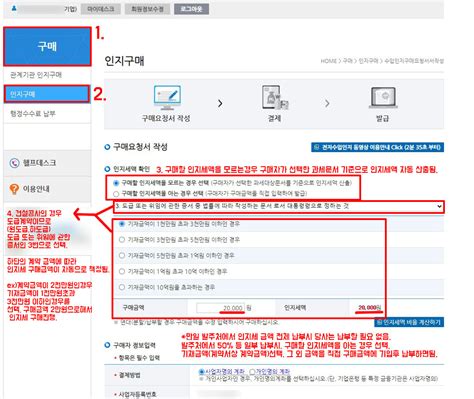Select 구매할 인지세액을 모르는 경우 radio
This screenshot has height=399, width=474.
pos(116,183)
